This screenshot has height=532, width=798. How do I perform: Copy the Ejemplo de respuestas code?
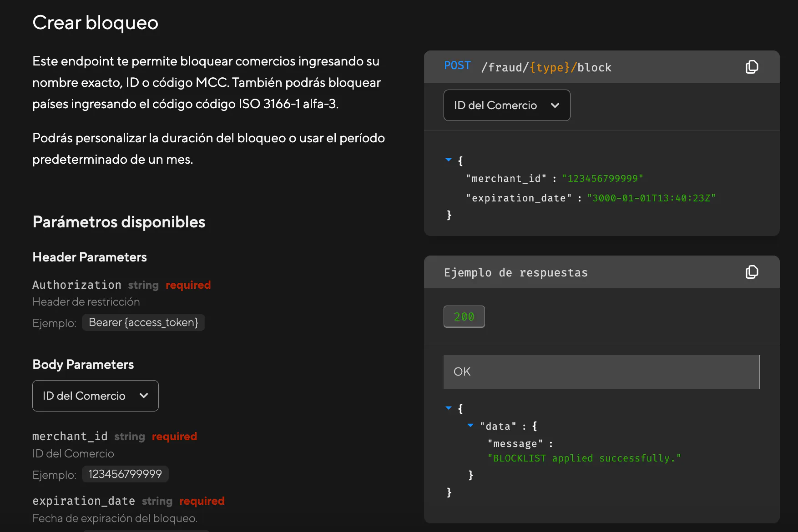(752, 272)
